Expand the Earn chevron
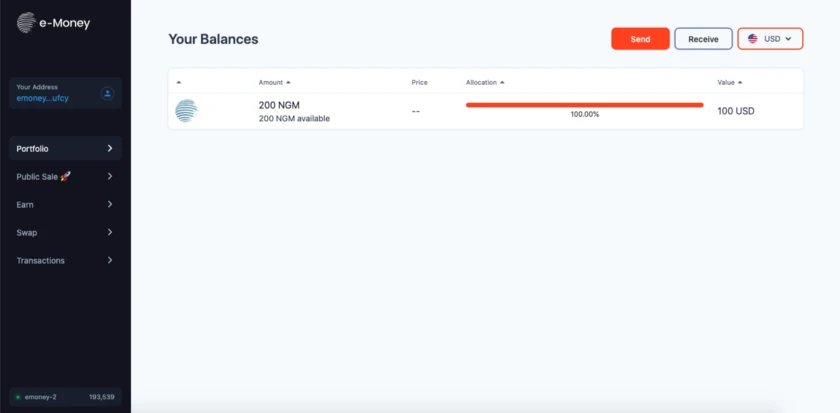840x413 pixels. (x=110, y=204)
